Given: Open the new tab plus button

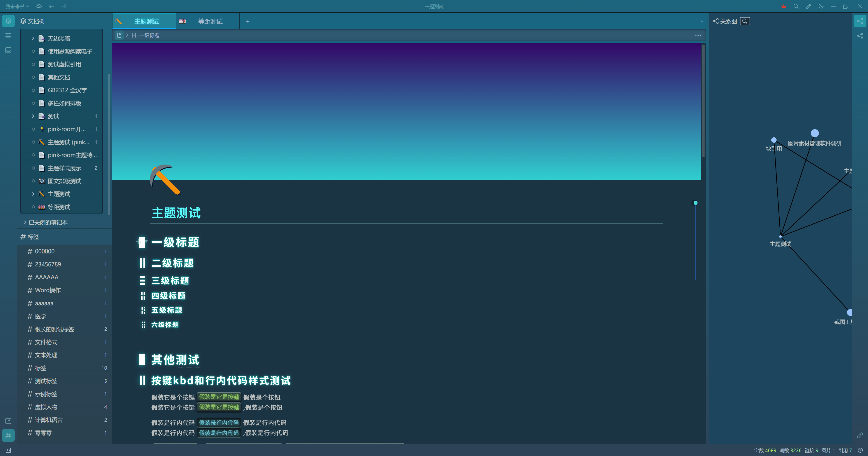Looking at the screenshot, I should point(248,21).
